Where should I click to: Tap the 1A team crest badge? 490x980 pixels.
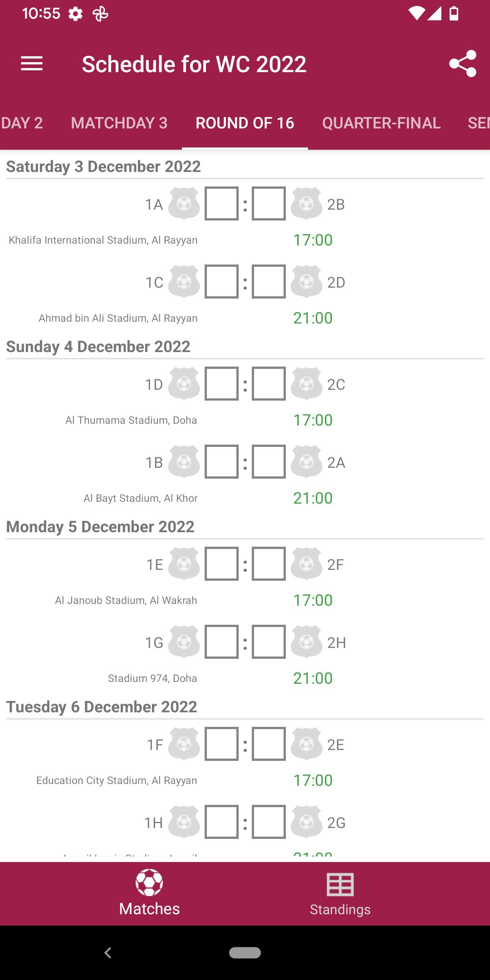[x=184, y=204]
